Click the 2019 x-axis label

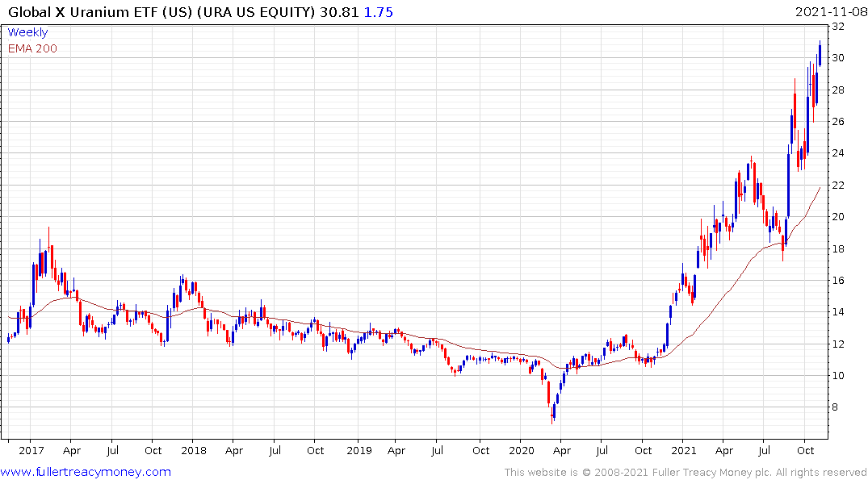click(359, 451)
